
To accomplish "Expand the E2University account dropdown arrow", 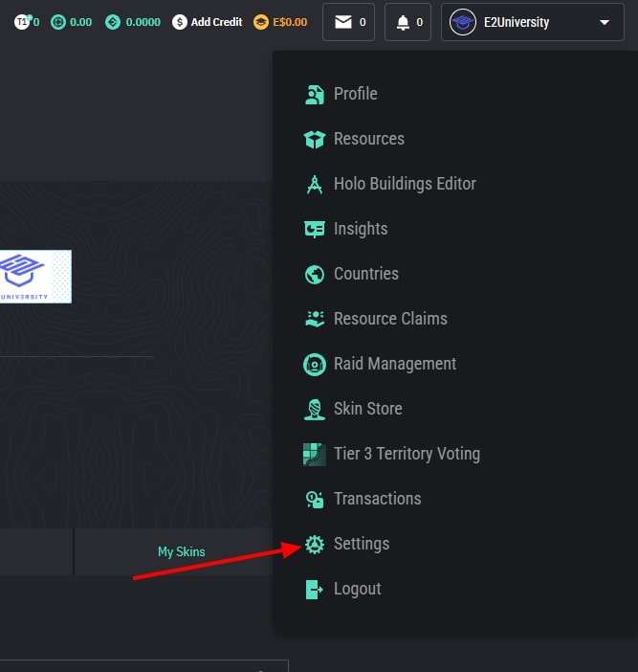I will pyautogui.click(x=604, y=22).
